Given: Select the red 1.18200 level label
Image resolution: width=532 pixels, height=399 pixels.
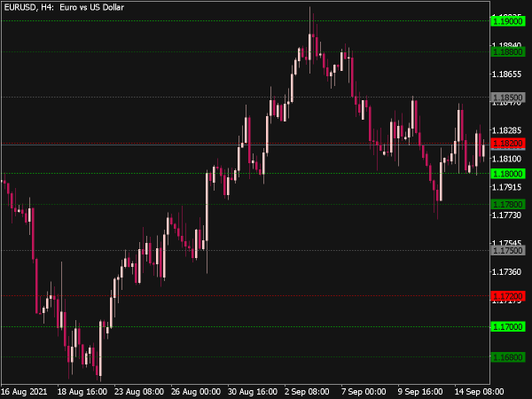Looking at the screenshot, I should [508, 143].
